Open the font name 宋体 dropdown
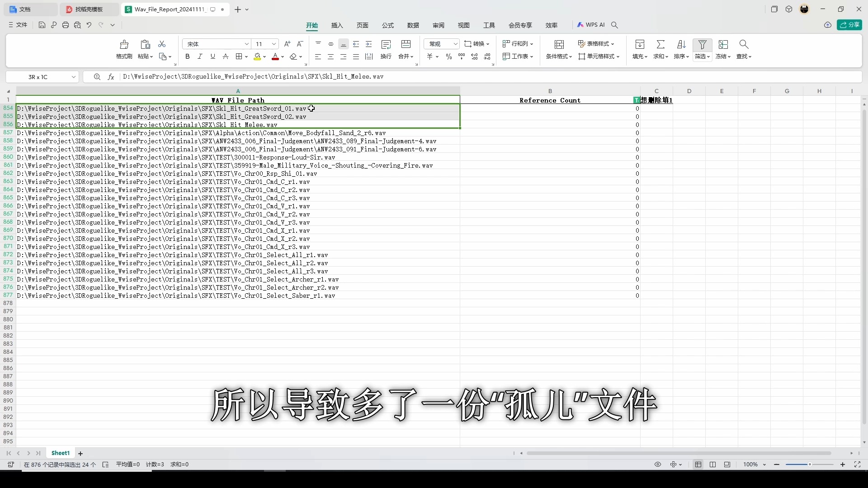868x488 pixels. pyautogui.click(x=247, y=44)
